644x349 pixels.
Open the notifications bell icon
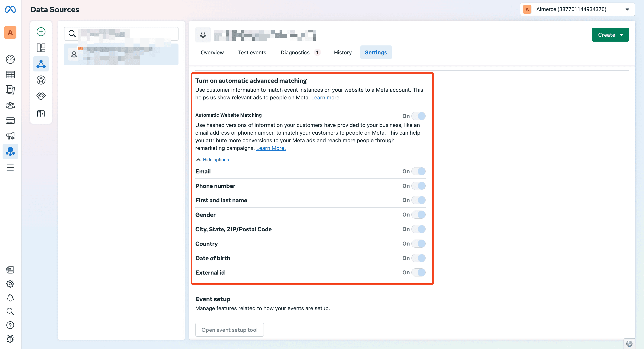point(10,297)
